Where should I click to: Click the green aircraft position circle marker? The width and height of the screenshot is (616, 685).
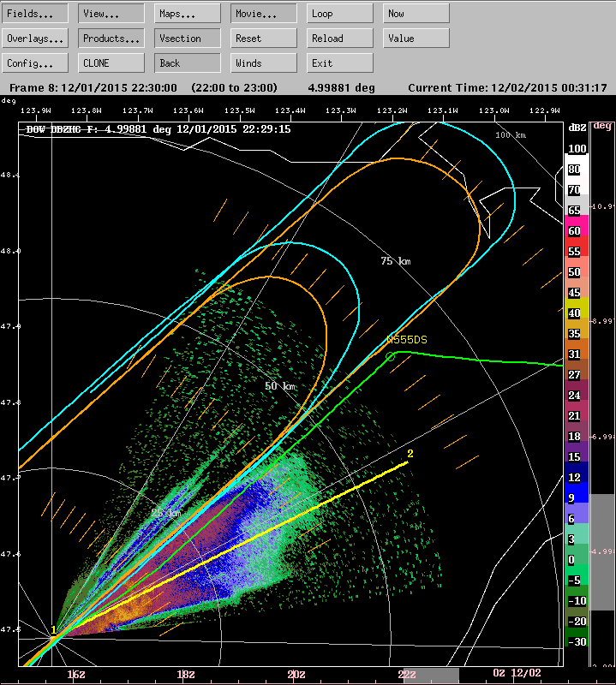[391, 357]
